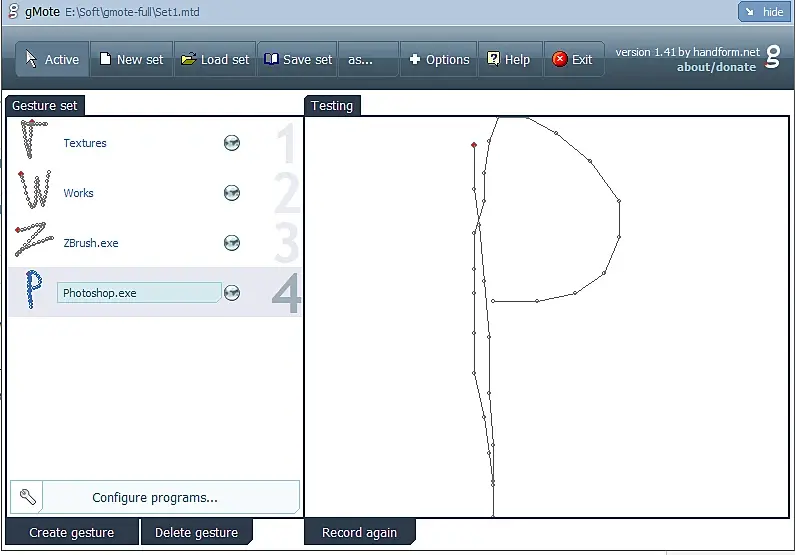795x555 pixels.
Task: Open Help
Action: click(510, 59)
